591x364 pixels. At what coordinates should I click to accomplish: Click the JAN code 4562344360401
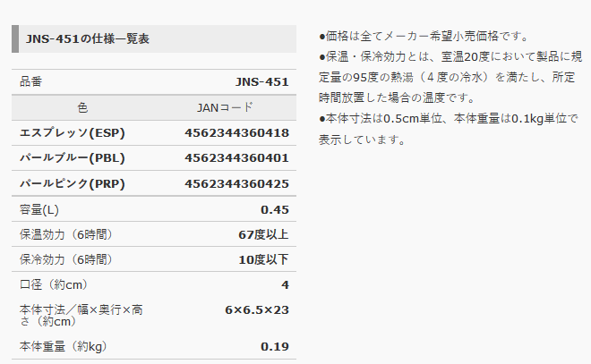[x=236, y=158]
